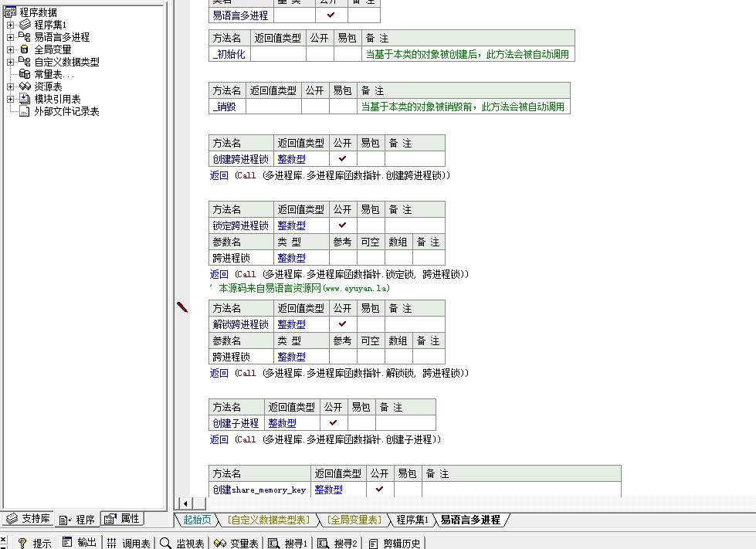Toggle 公开 check for 解锁跨进程锁 method
The image size is (756, 549).
pos(343,324)
